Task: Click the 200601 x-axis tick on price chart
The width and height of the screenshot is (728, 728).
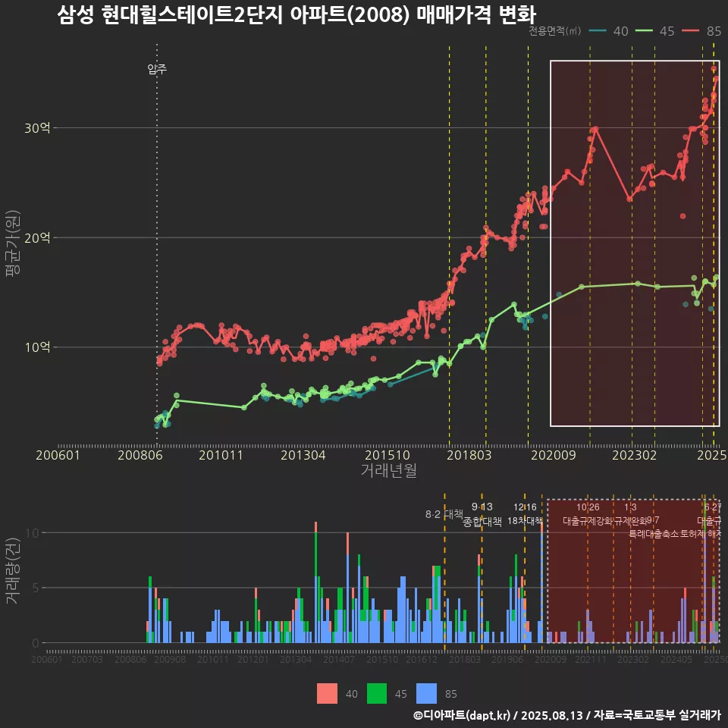Action: click(58, 455)
